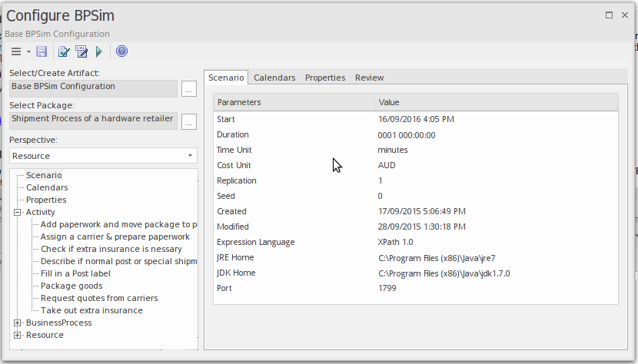
Task: Expand the Resource tree node
Action: [17, 335]
